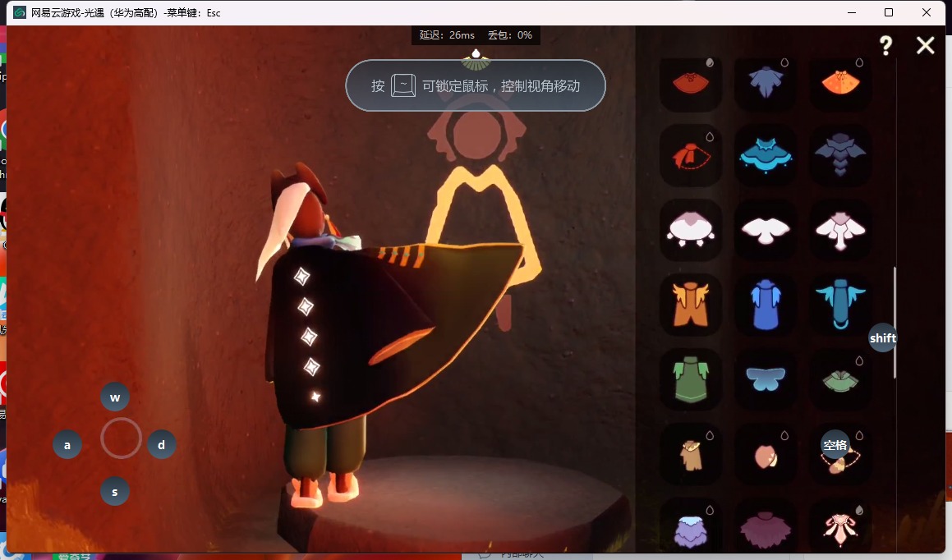The width and height of the screenshot is (952, 560).
Task: Click the packet loss 丢包 0% text
Action: coord(510,35)
